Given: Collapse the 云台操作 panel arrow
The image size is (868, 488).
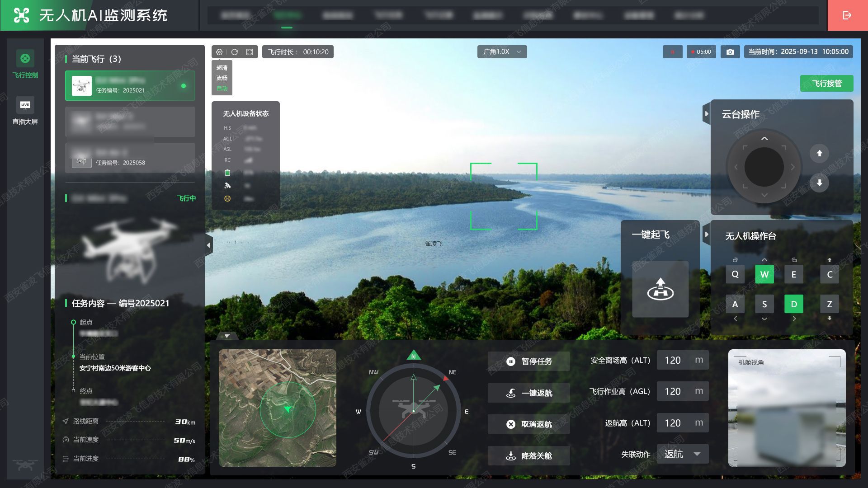Looking at the screenshot, I should (706, 114).
